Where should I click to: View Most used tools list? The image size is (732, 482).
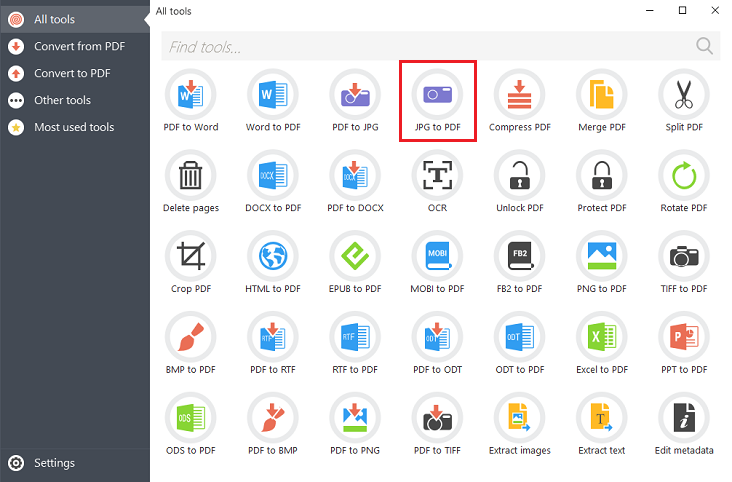[75, 127]
